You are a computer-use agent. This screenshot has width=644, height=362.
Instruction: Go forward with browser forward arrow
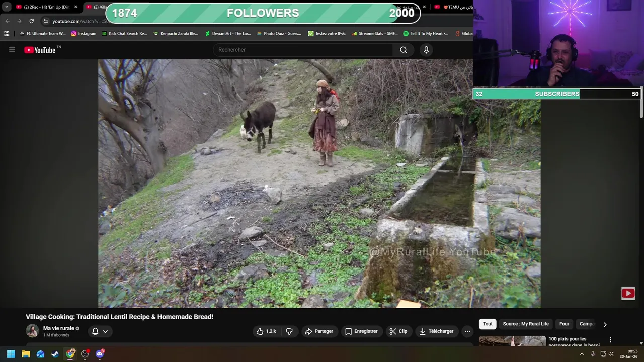tap(19, 21)
